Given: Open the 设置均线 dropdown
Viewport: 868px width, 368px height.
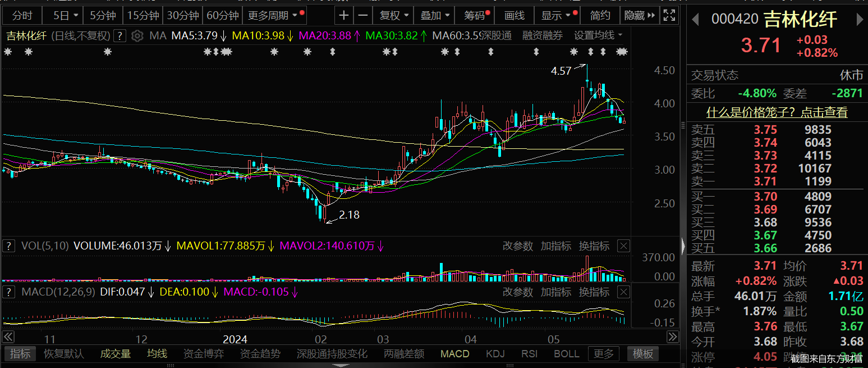Looking at the screenshot, I should [x=598, y=36].
